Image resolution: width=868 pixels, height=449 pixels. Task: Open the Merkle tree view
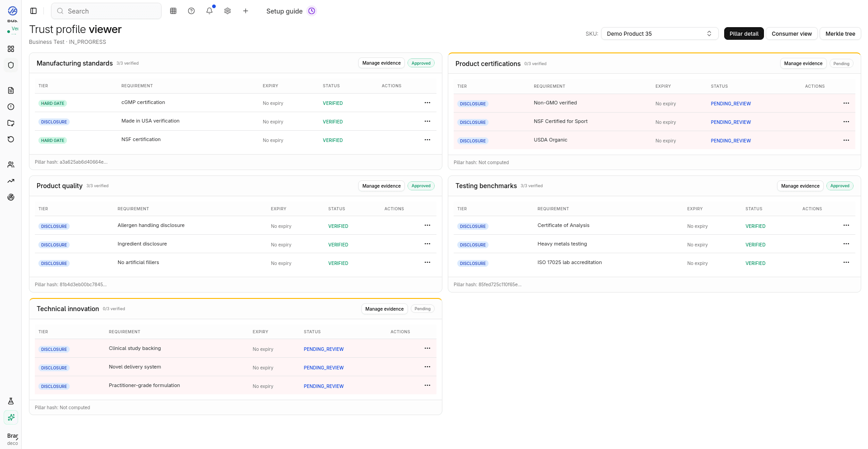pos(840,33)
